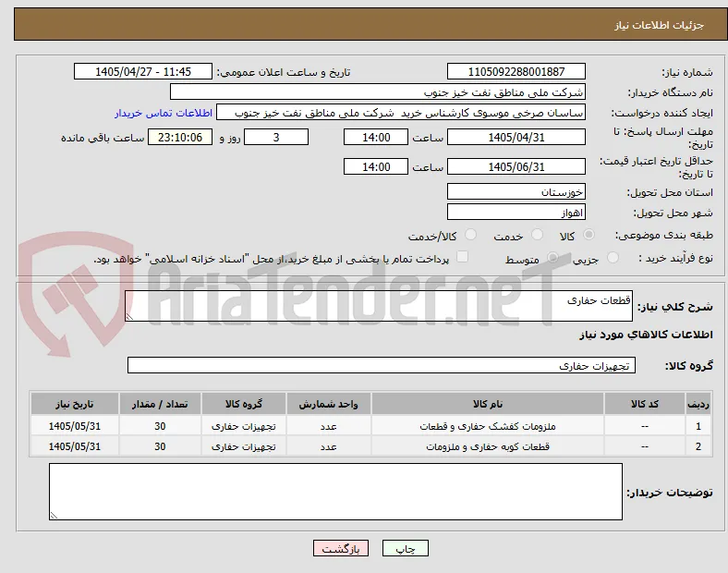
Task: Select the جزیی purchase type radio
Action: [613, 257]
